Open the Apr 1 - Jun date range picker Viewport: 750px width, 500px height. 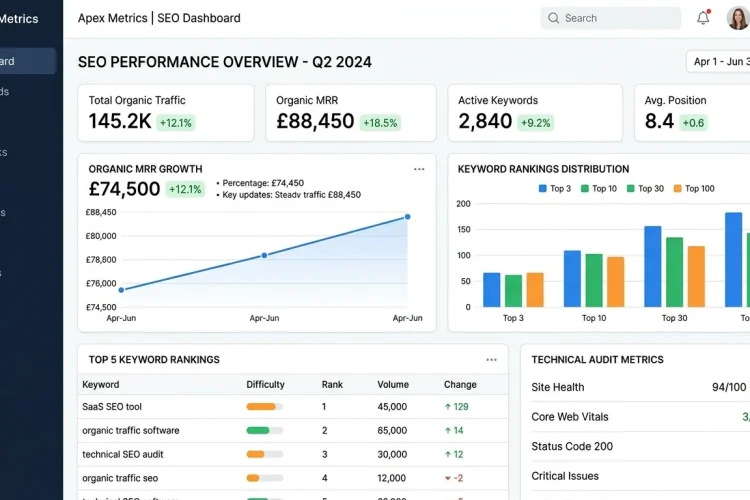click(x=718, y=62)
